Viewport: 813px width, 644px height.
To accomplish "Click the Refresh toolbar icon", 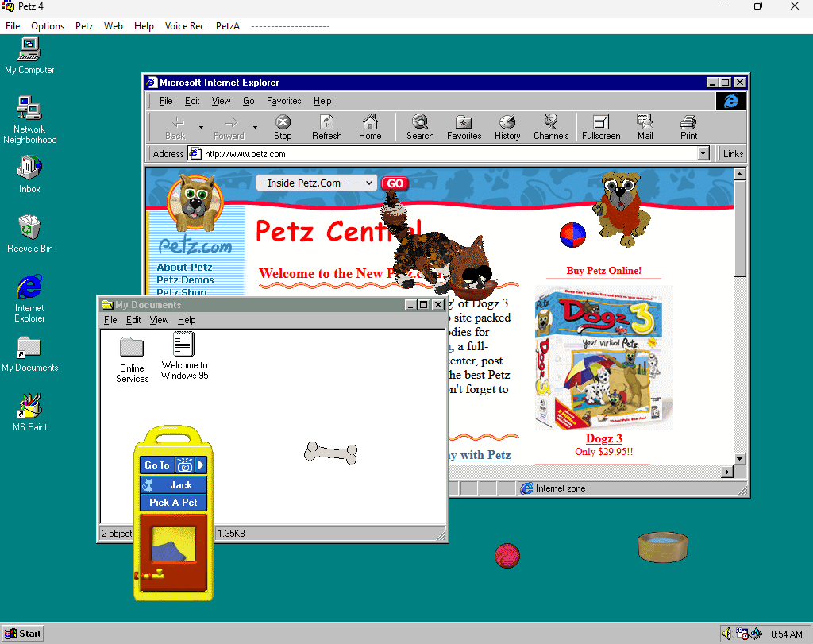I will click(x=326, y=126).
